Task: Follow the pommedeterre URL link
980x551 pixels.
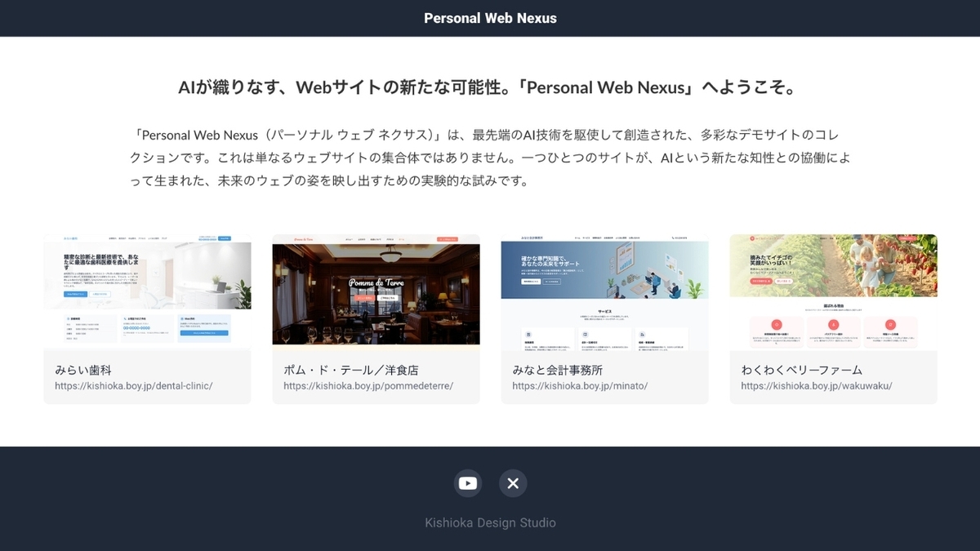Action: [x=368, y=386]
